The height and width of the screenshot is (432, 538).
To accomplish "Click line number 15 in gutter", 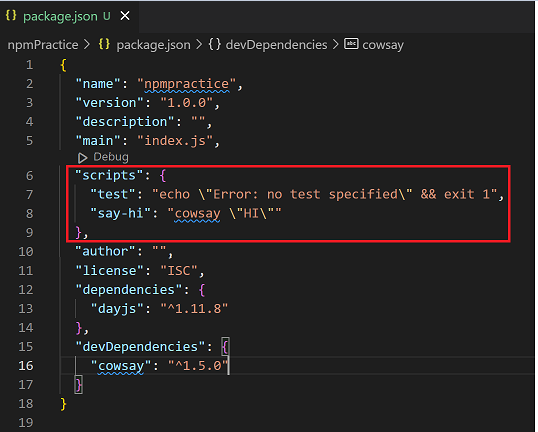I will [26, 347].
